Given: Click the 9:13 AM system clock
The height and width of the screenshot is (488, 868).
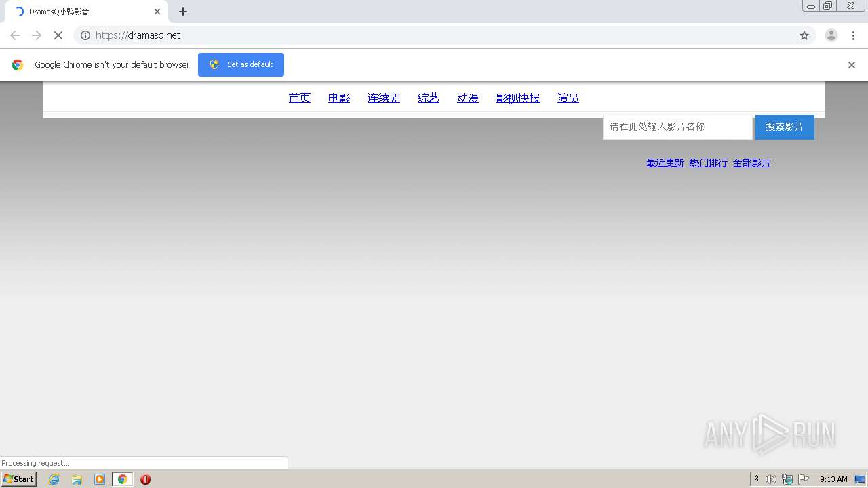Looking at the screenshot, I should pos(833,479).
